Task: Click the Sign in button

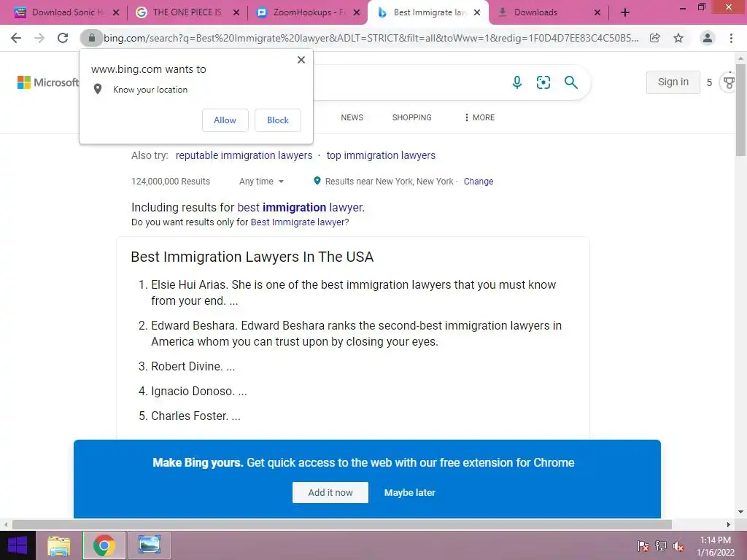Action: point(673,82)
